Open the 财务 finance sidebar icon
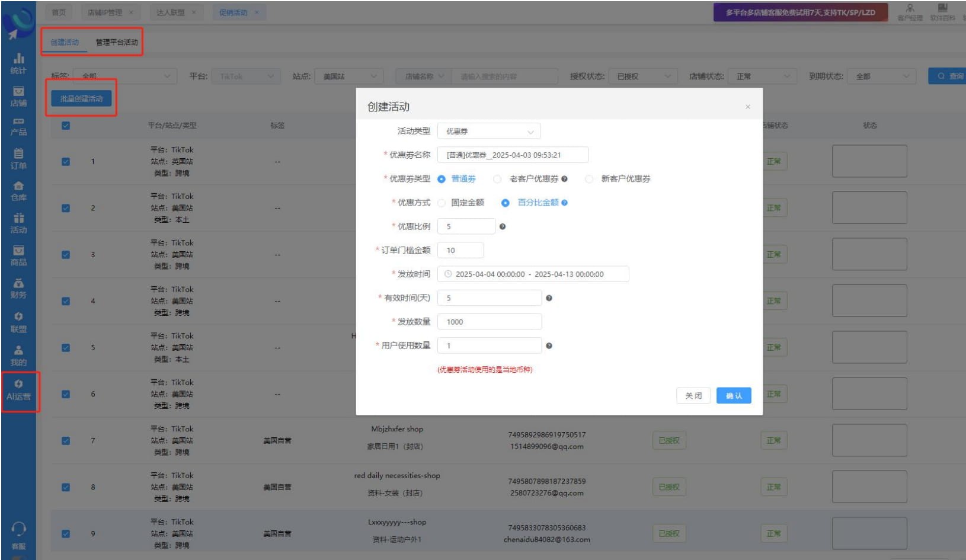 pos(18,288)
